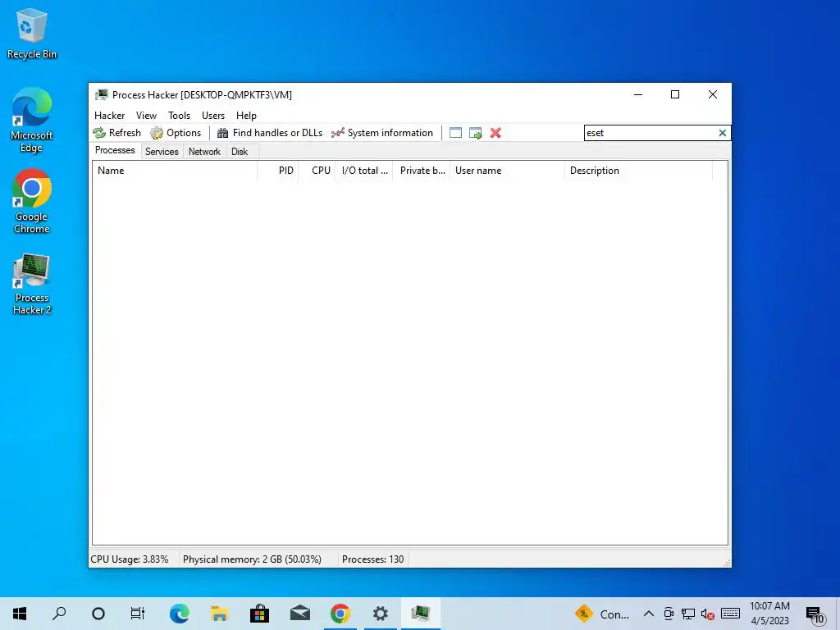Switch to the Services tab
Image resolution: width=840 pixels, height=630 pixels.
click(162, 152)
